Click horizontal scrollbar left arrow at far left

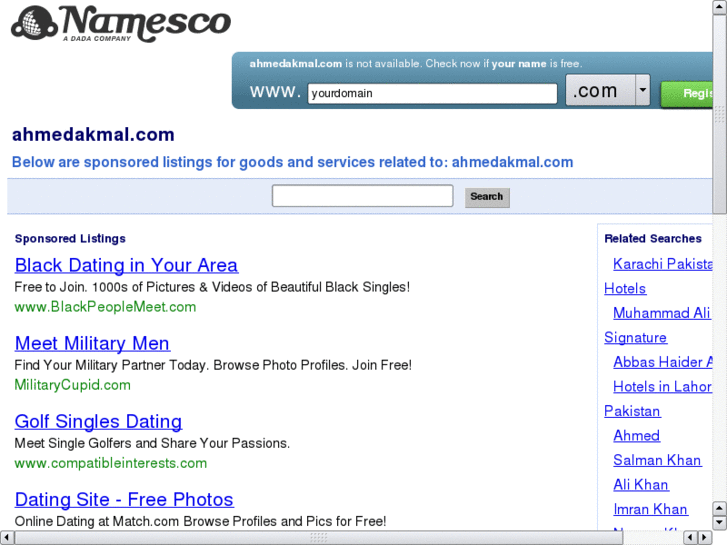(6, 538)
